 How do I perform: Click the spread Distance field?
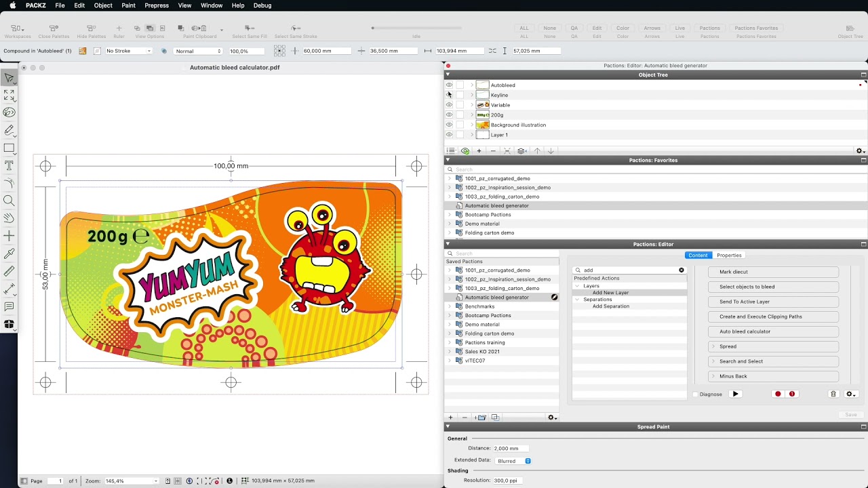510,449
